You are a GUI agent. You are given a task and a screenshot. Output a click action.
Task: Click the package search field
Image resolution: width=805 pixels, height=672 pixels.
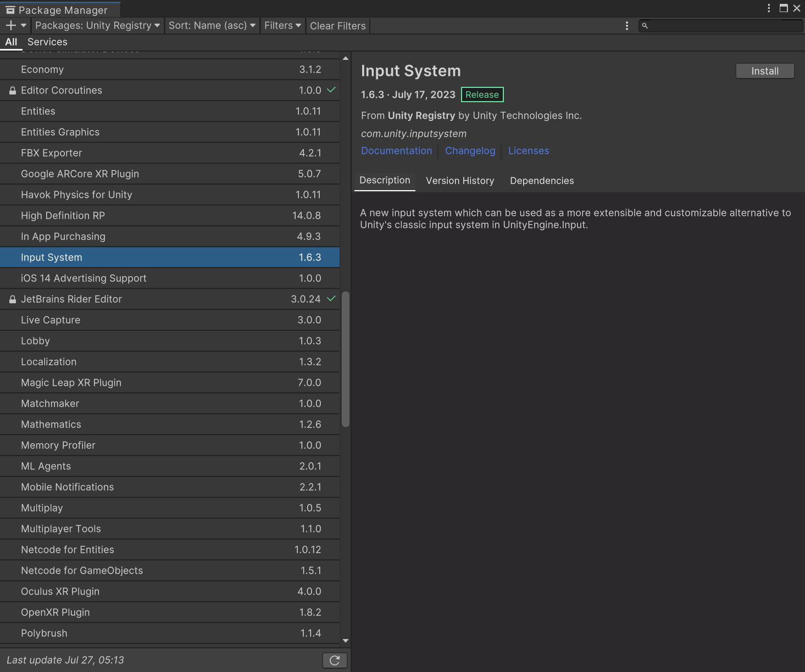(720, 26)
